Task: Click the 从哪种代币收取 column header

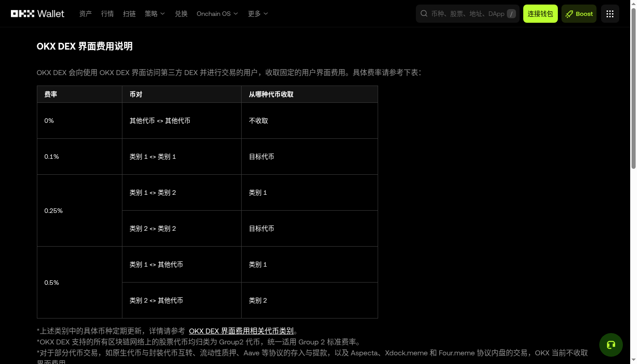Action: tap(310, 94)
